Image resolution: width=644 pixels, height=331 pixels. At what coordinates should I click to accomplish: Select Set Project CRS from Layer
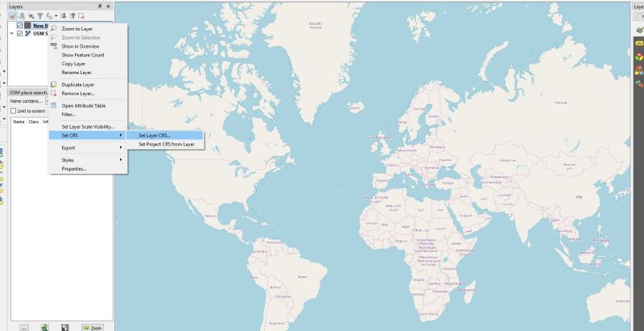point(167,144)
